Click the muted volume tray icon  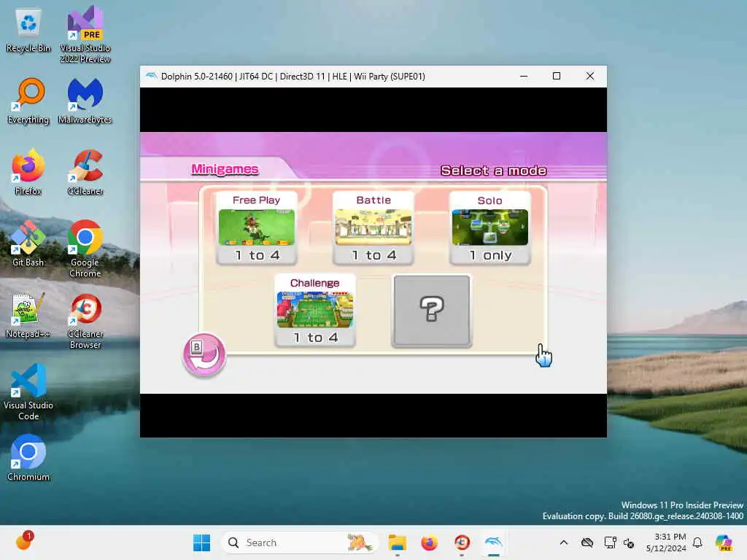click(x=629, y=542)
